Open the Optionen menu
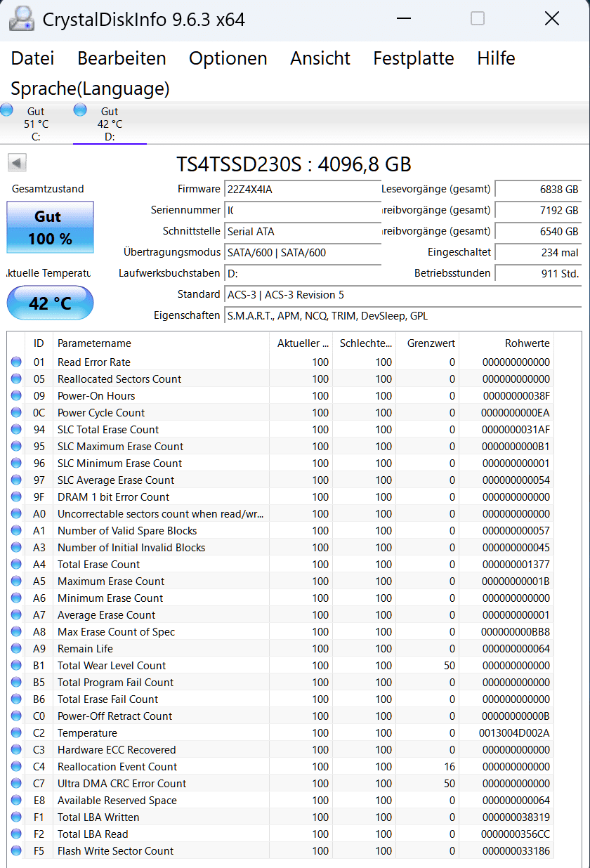 pos(228,58)
